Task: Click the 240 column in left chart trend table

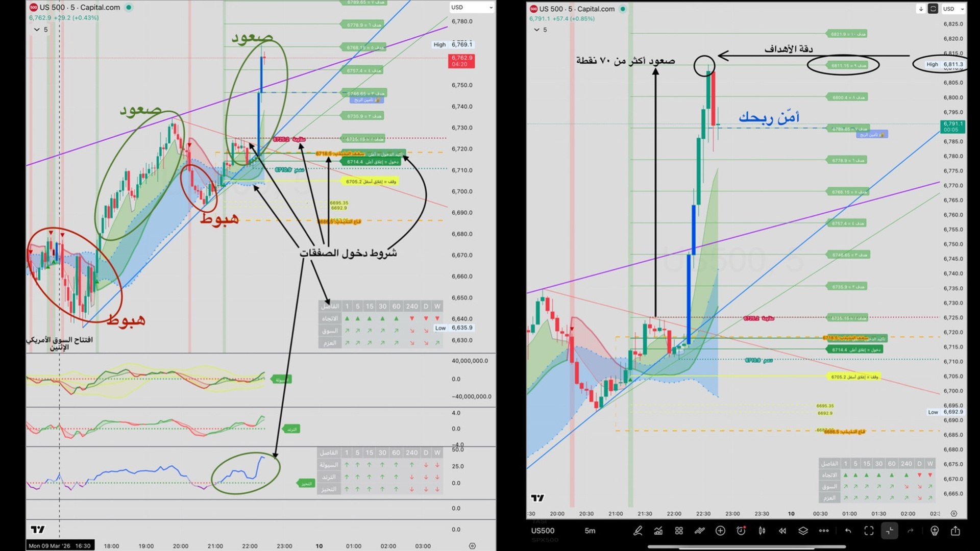Action: pos(412,306)
